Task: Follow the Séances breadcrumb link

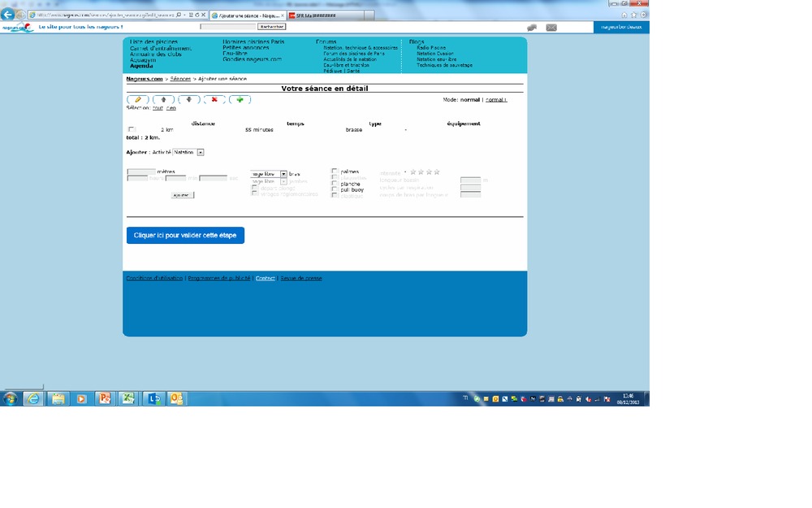Action: pos(180,79)
